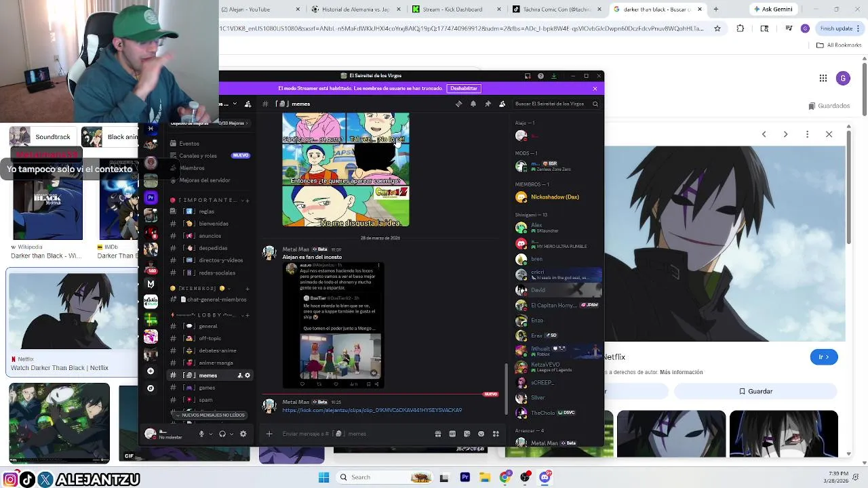868x488 pixels.
Task: Open the Discord threads icon in header
Action: (x=459, y=104)
